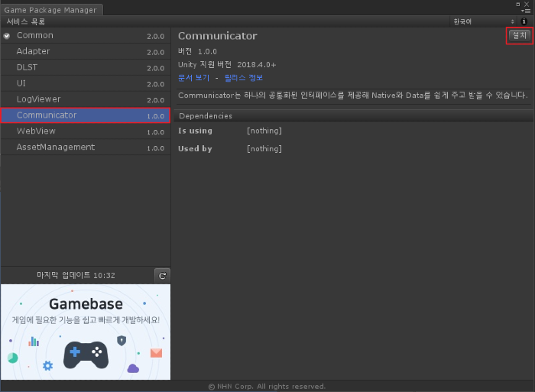Open the 한국어 language dropdown
Viewport: 535px width, 392px height.
tap(484, 21)
